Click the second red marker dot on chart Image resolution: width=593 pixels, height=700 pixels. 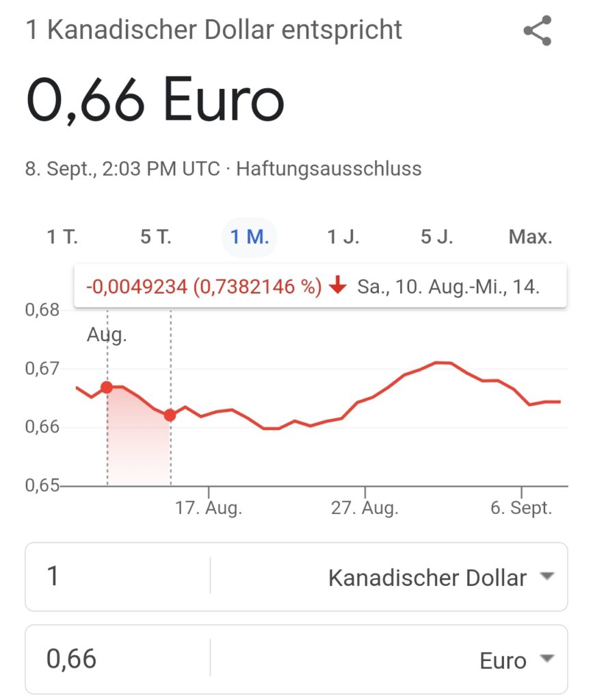(x=170, y=415)
